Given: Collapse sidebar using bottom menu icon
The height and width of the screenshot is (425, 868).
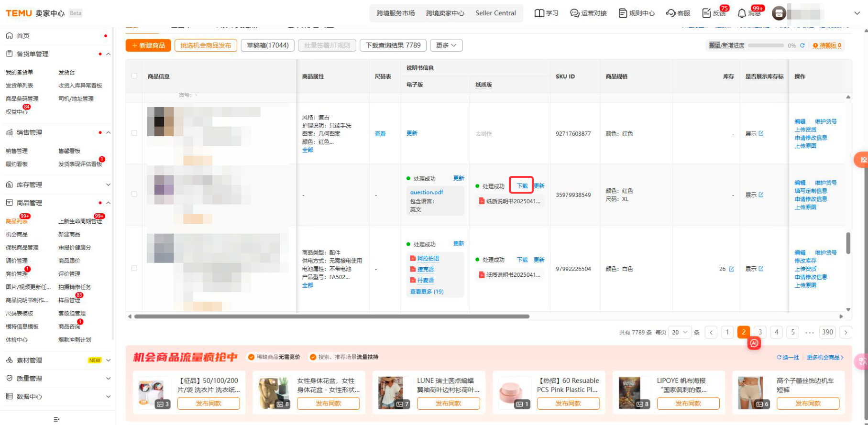Looking at the screenshot, I should [x=56, y=419].
